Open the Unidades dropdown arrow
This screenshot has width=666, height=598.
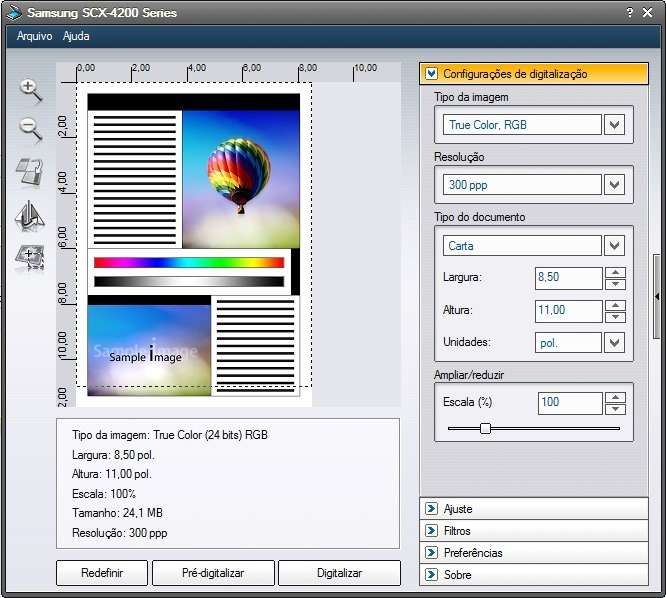(615, 342)
